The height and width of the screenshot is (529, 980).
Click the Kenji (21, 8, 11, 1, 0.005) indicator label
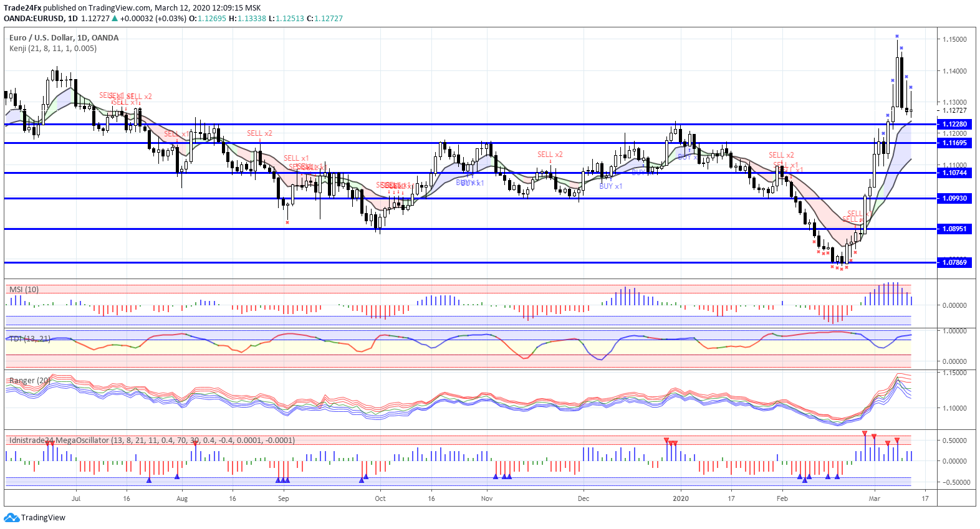53,49
